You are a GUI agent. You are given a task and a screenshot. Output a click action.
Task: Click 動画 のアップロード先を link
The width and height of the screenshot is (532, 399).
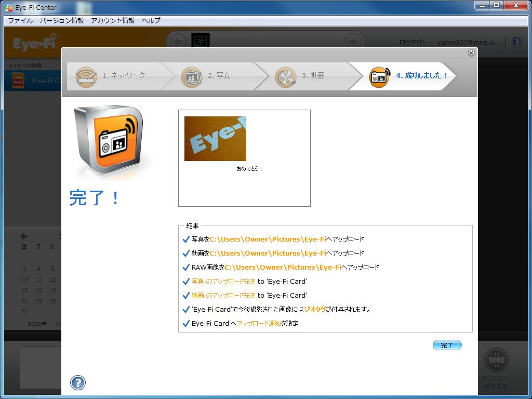tap(223, 295)
